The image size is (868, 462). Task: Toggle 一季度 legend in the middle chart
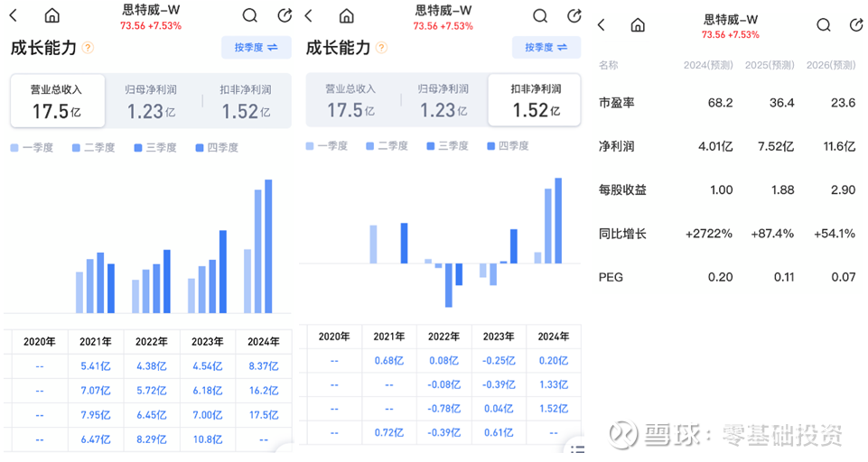click(x=327, y=146)
